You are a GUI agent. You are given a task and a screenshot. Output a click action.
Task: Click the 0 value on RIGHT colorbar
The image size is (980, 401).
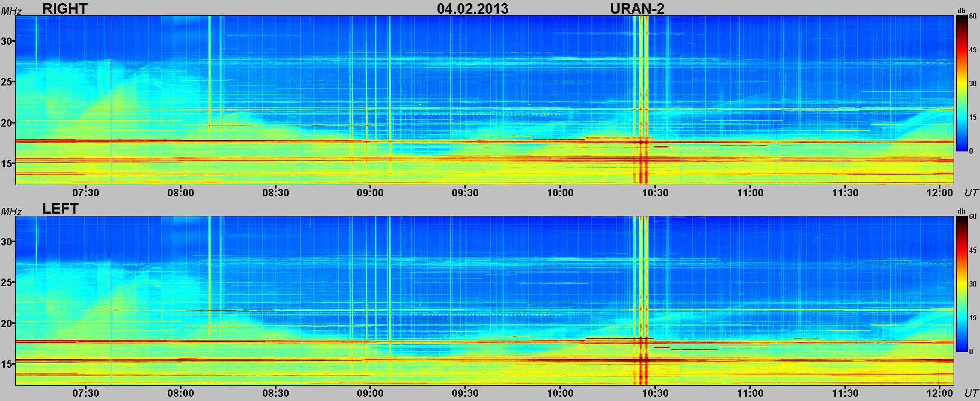point(971,151)
